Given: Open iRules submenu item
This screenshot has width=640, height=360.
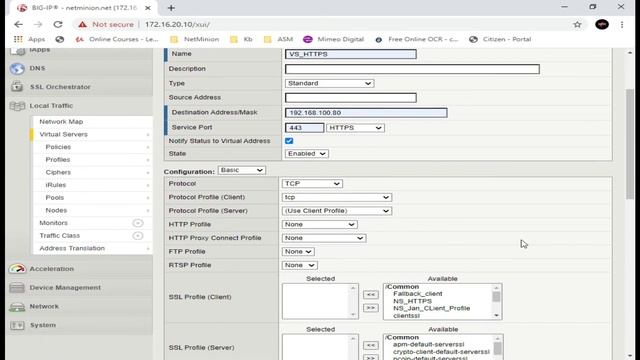Looking at the screenshot, I should click(56, 185).
